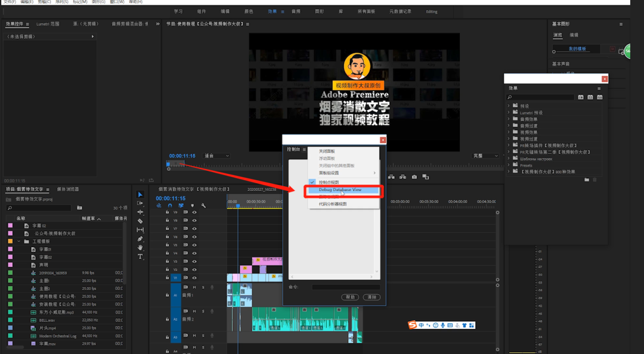This screenshot has width=644, height=354.
Task: Click the Lift button in Program monitor
Action: click(391, 177)
